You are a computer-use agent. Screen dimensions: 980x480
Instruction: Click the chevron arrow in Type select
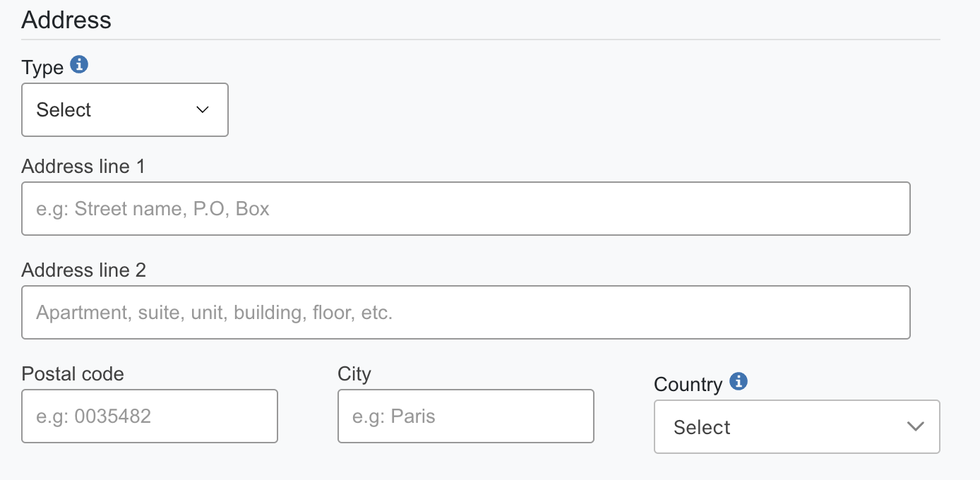pos(203,110)
